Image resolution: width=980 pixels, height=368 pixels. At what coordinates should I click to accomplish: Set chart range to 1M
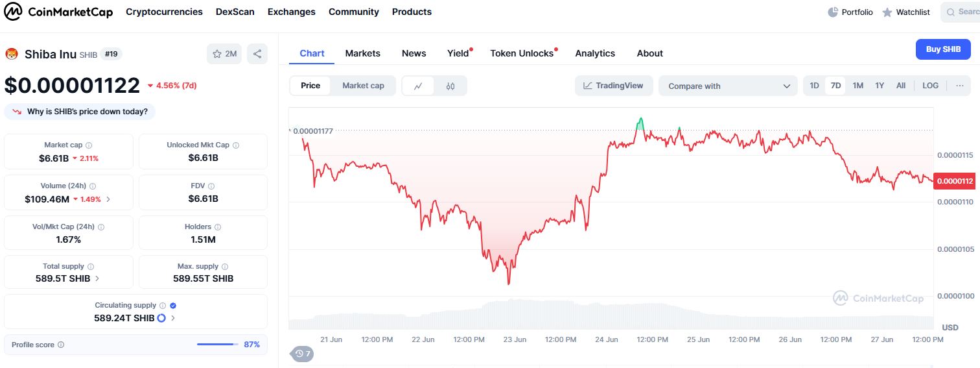pos(857,86)
